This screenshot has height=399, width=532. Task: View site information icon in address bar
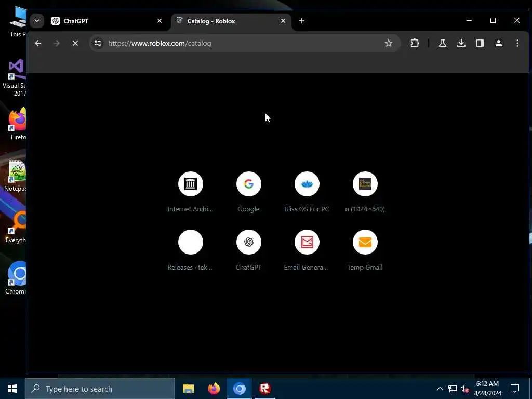[x=98, y=43]
